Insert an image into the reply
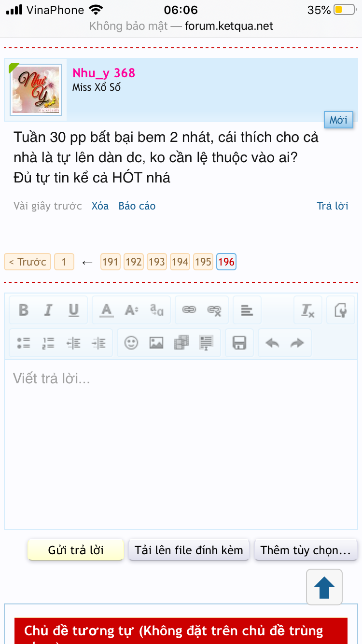 (156, 343)
